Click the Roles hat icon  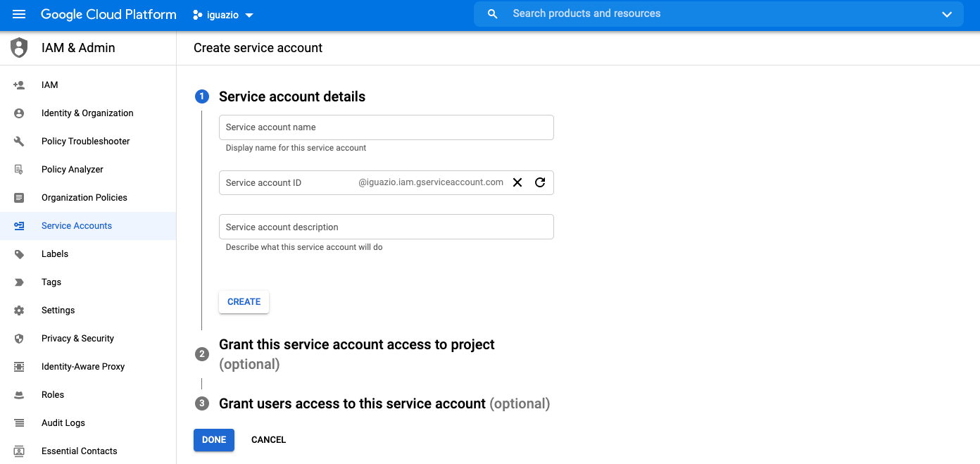(19, 395)
